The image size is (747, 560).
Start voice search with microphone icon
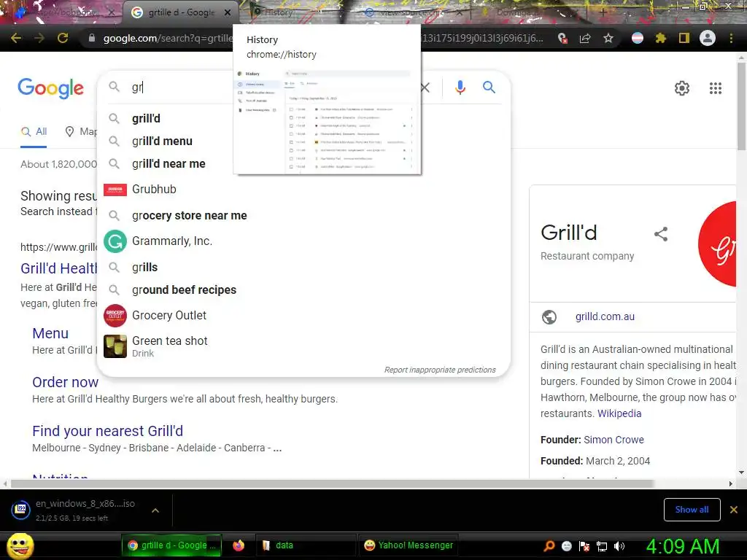(460, 87)
